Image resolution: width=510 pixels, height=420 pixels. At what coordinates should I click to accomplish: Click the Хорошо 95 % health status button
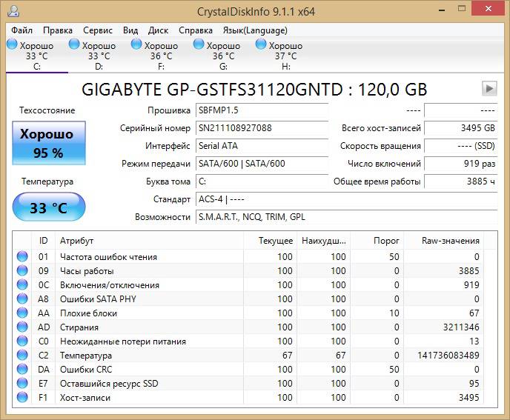(48, 144)
